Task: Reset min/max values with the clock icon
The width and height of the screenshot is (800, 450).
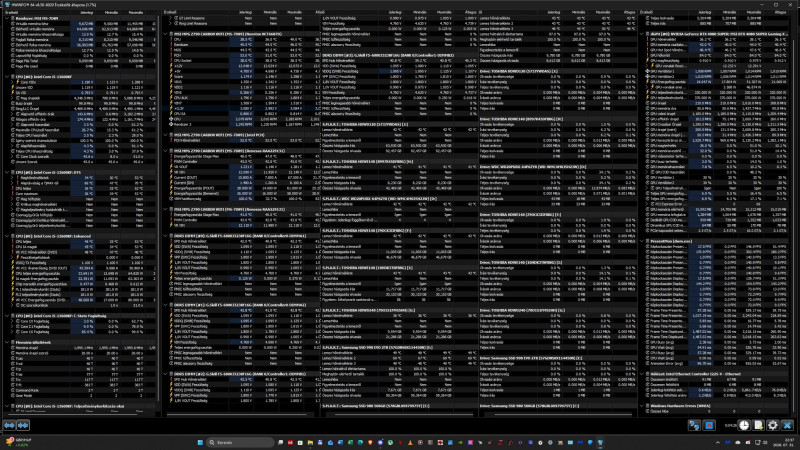Action: (744, 425)
